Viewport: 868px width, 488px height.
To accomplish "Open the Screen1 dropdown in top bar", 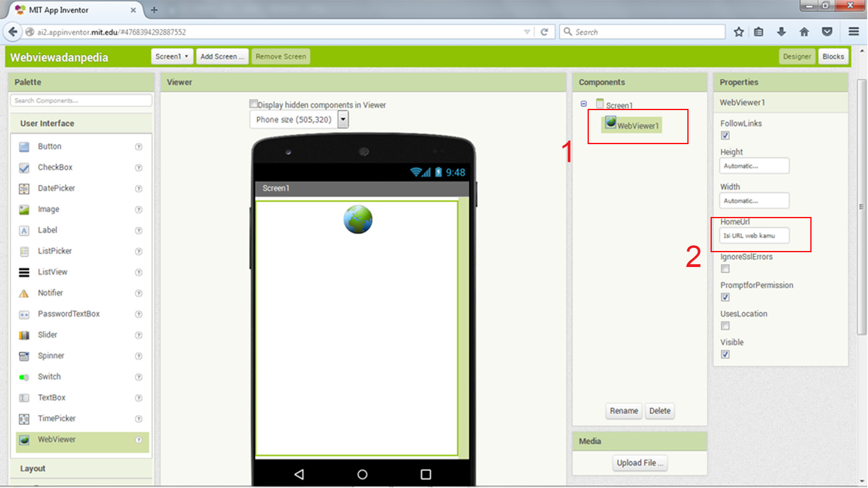I will coord(172,56).
